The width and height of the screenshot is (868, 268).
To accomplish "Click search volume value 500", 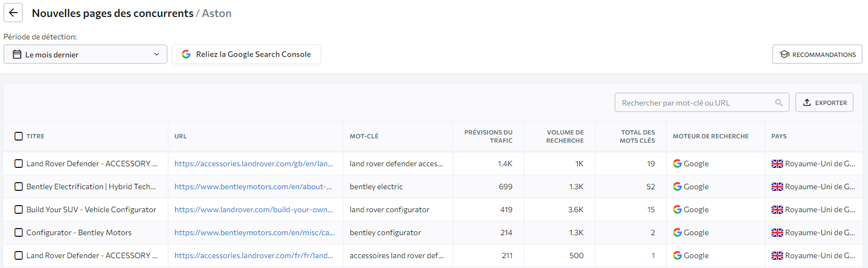I will tap(577, 255).
